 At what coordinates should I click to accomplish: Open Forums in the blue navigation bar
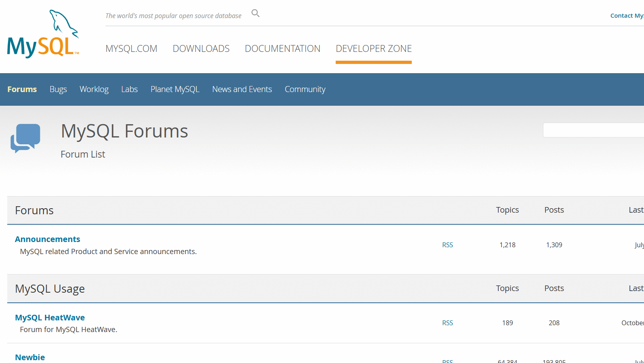[22, 89]
